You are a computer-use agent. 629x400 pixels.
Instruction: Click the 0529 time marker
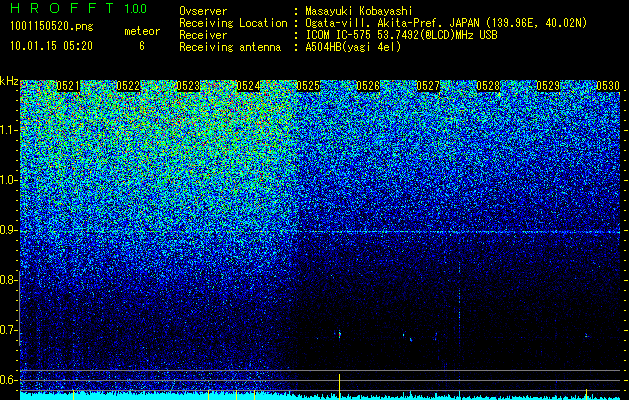tap(548, 86)
